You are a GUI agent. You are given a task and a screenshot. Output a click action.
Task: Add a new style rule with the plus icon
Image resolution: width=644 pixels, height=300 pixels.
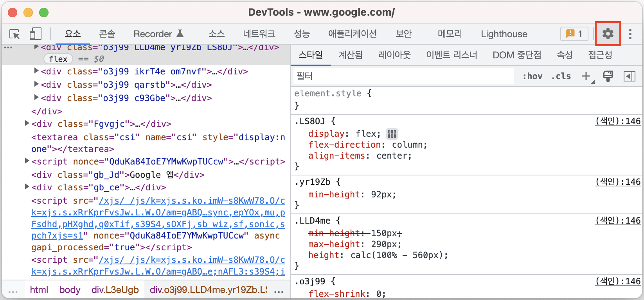pos(586,76)
